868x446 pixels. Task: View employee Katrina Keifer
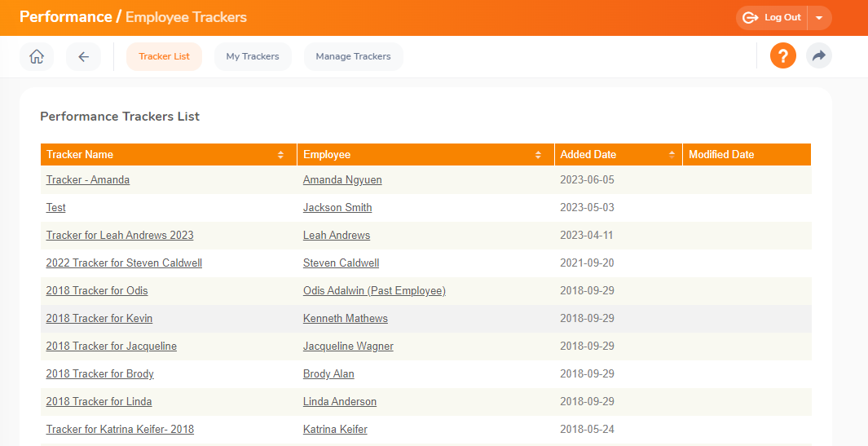coord(335,429)
